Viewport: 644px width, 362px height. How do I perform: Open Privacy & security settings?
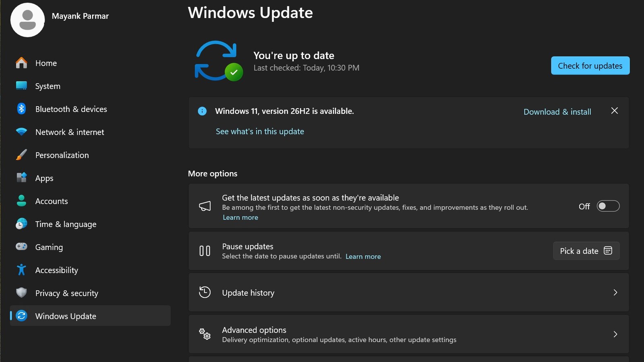pyautogui.click(x=90, y=293)
